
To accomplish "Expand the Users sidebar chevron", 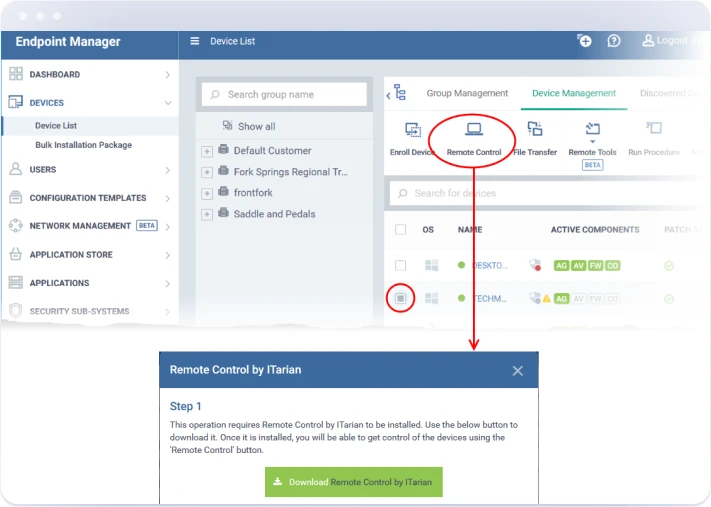I will click(x=168, y=170).
